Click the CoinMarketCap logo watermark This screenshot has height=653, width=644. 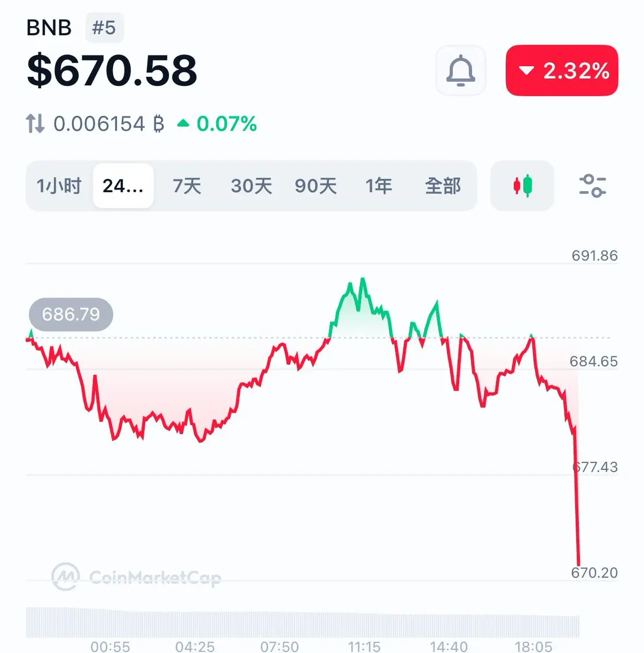136,577
